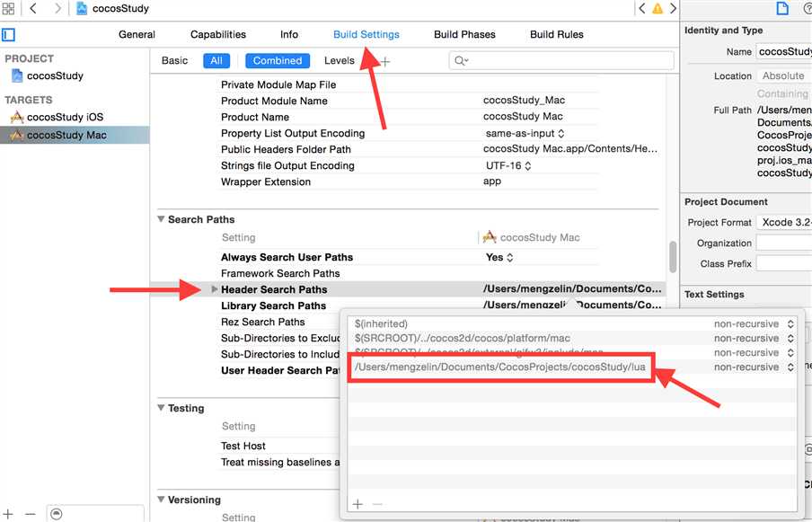
Task: Select Rez Search Paths setting
Action: tap(262, 323)
